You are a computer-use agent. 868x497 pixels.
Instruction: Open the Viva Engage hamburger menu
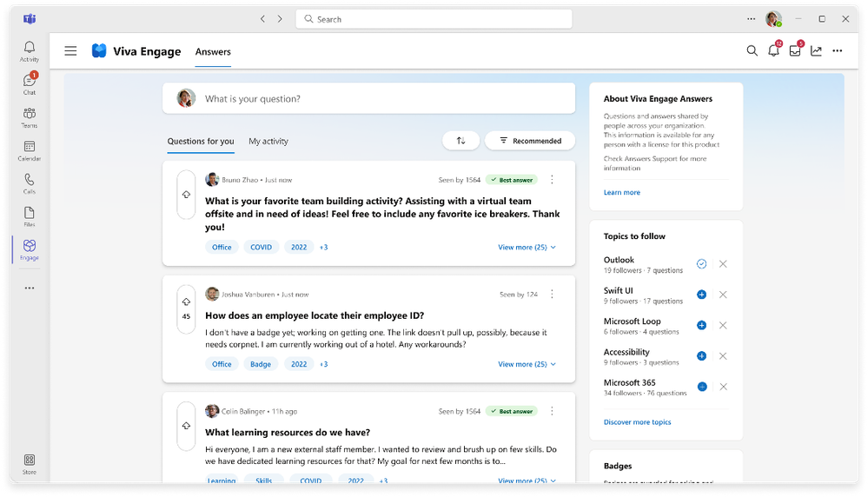pyautogui.click(x=70, y=51)
